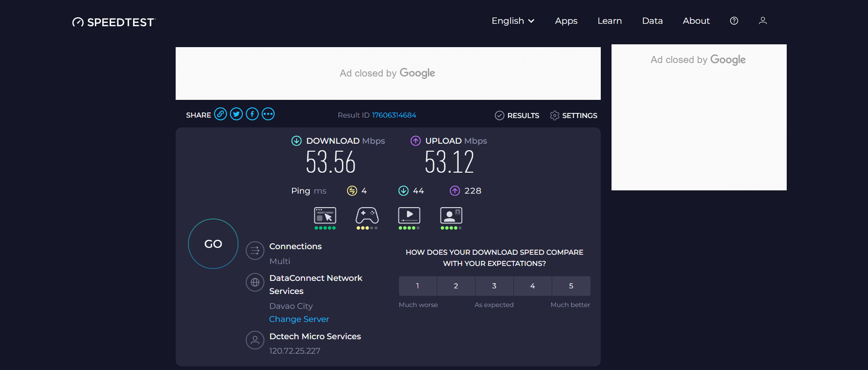Viewport: 868px width, 370px height.
Task: Click the web browsing experience icon
Action: [325, 218]
